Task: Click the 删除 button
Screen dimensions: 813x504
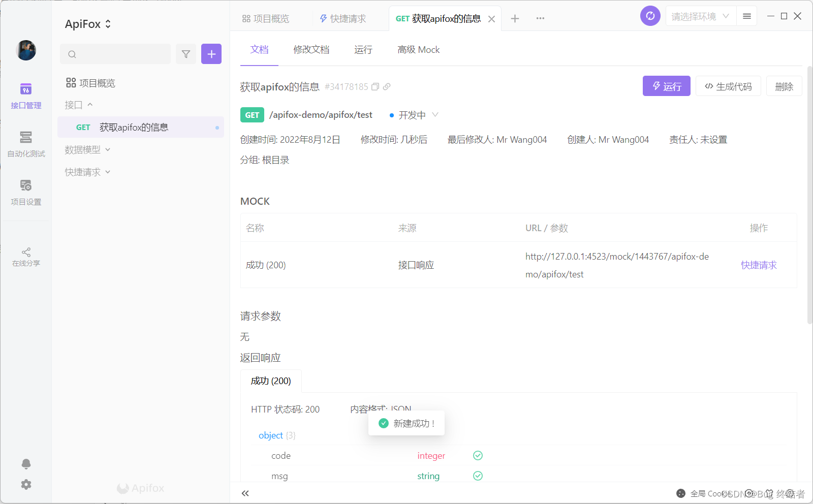Action: (x=784, y=86)
